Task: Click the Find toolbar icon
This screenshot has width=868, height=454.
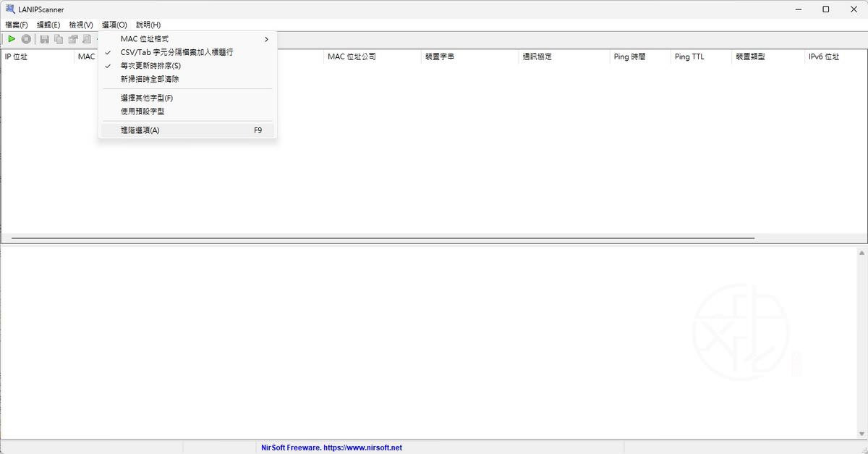Action: pyautogui.click(x=87, y=39)
